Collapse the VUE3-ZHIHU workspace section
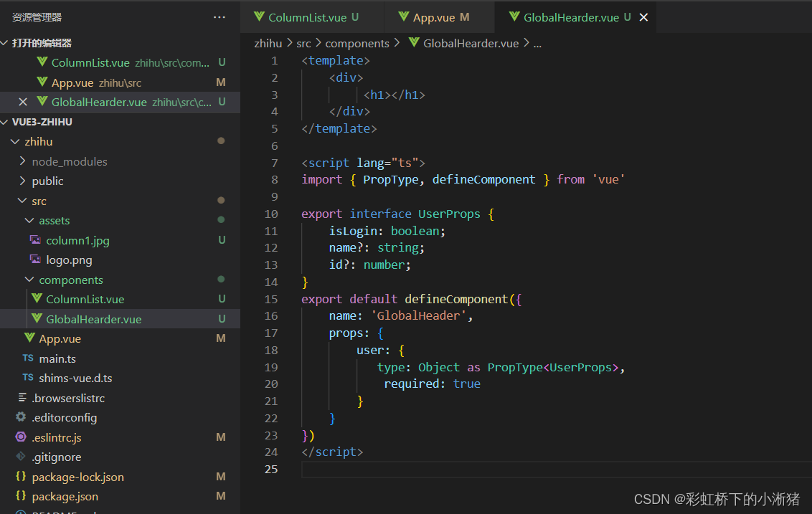Viewport: 812px width, 514px height. (x=4, y=122)
